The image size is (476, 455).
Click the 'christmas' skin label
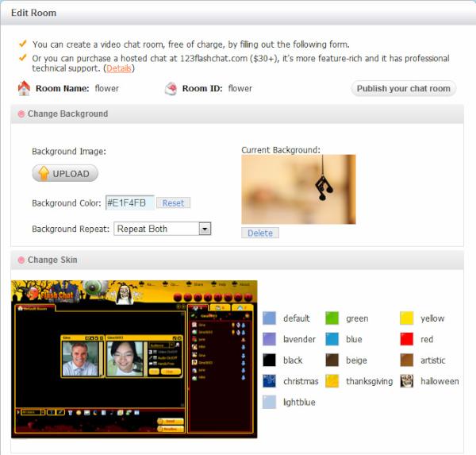301,381
